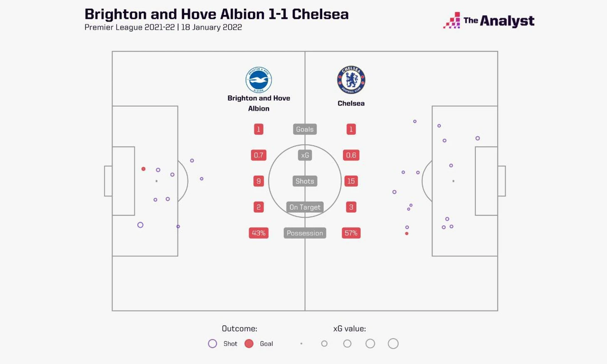Select the Shots stat label
The height and width of the screenshot is (364, 607).
(305, 181)
